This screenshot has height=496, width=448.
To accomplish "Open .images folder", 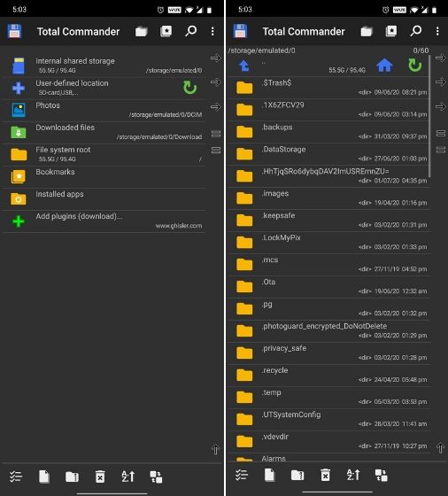I will tap(328, 198).
